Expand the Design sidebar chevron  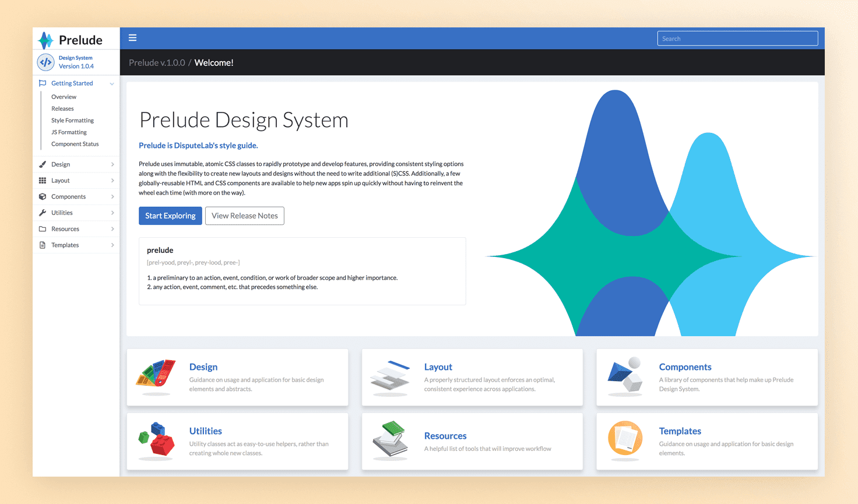coord(112,164)
